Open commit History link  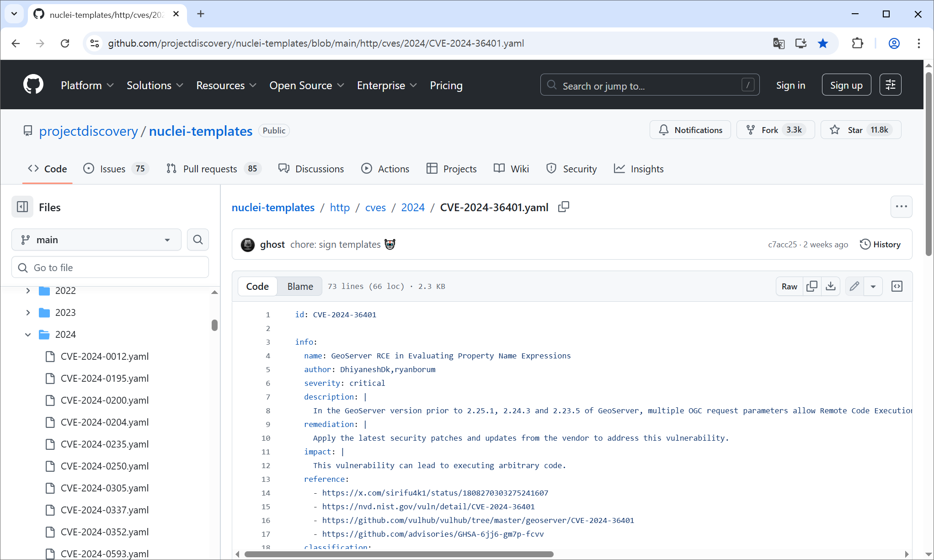click(880, 244)
